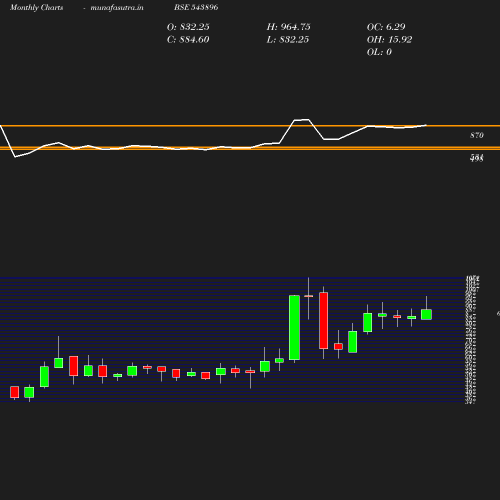500x500 pixels.
Task: Click the 'OL: 0' value
Action: point(379,52)
